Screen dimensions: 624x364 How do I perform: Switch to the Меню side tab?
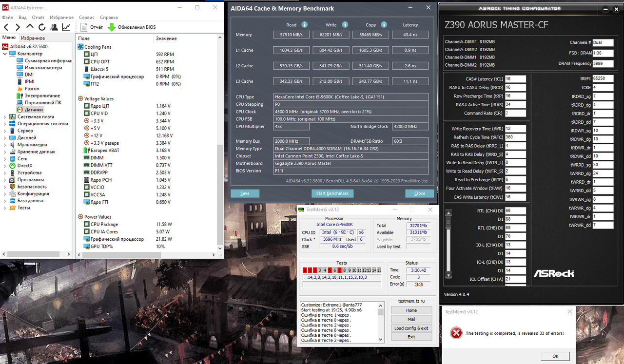[x=9, y=38]
